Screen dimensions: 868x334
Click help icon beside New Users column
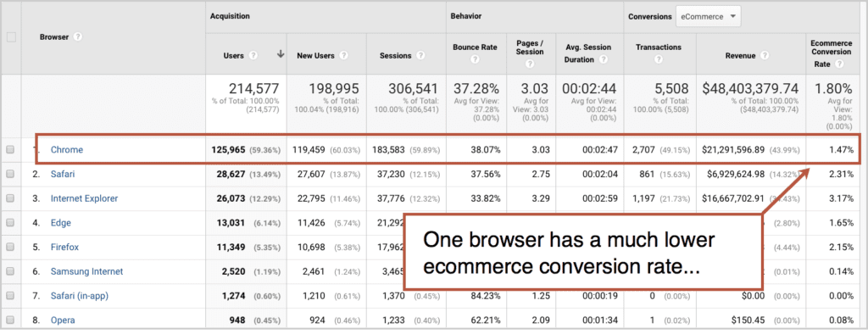point(344,55)
